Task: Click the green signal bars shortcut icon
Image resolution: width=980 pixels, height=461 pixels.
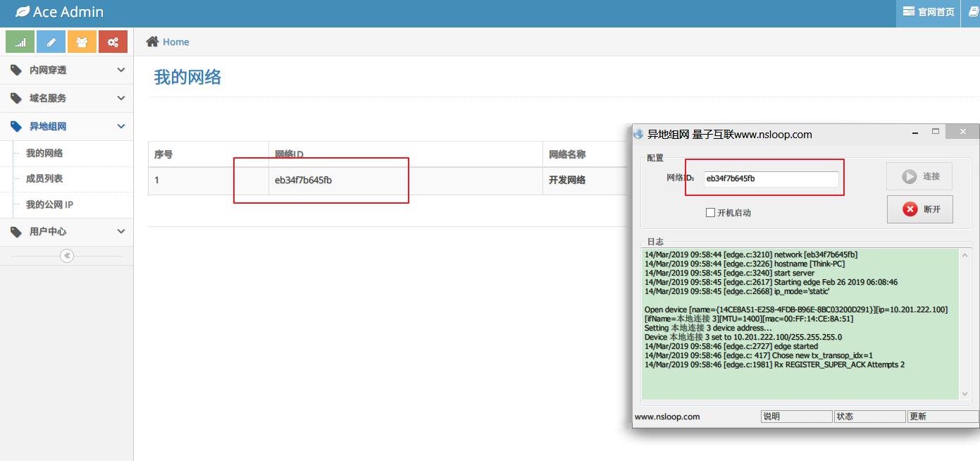Action: point(20,42)
